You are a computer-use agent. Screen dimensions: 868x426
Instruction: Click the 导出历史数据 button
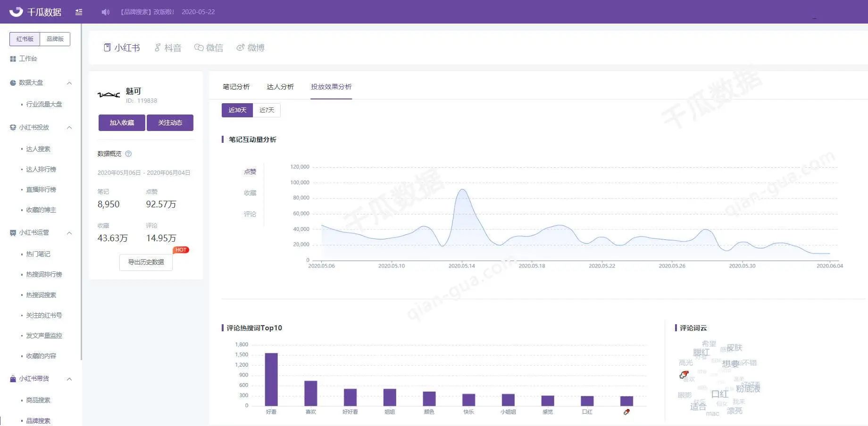click(146, 262)
